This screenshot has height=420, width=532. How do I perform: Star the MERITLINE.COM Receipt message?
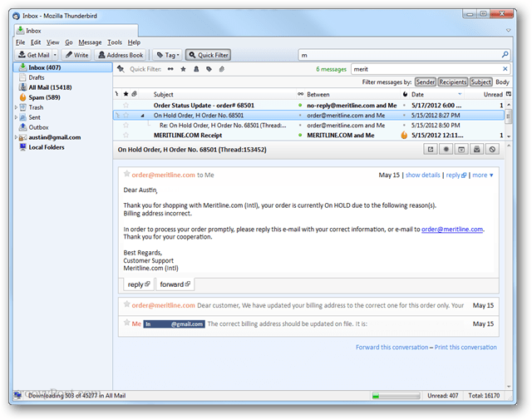tap(126, 135)
